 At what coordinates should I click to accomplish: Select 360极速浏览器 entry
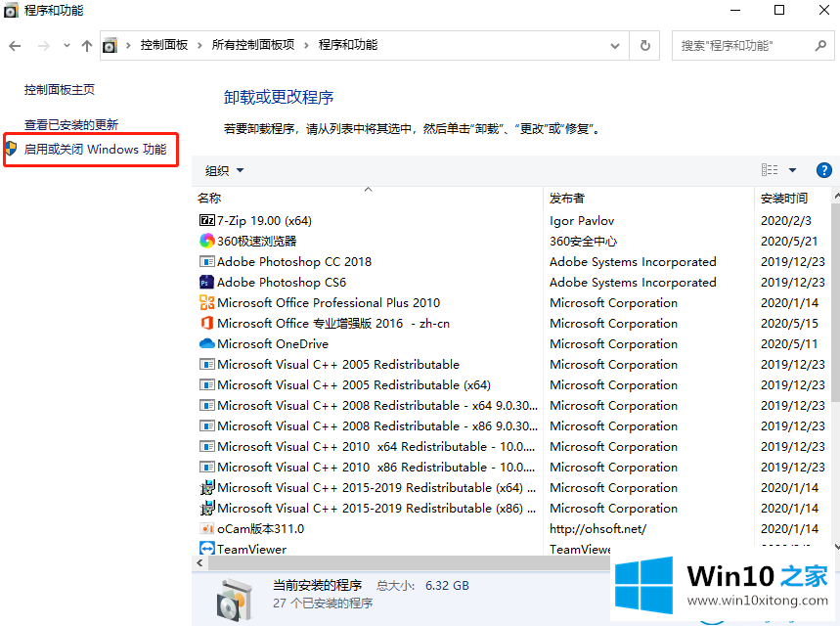[x=256, y=242]
